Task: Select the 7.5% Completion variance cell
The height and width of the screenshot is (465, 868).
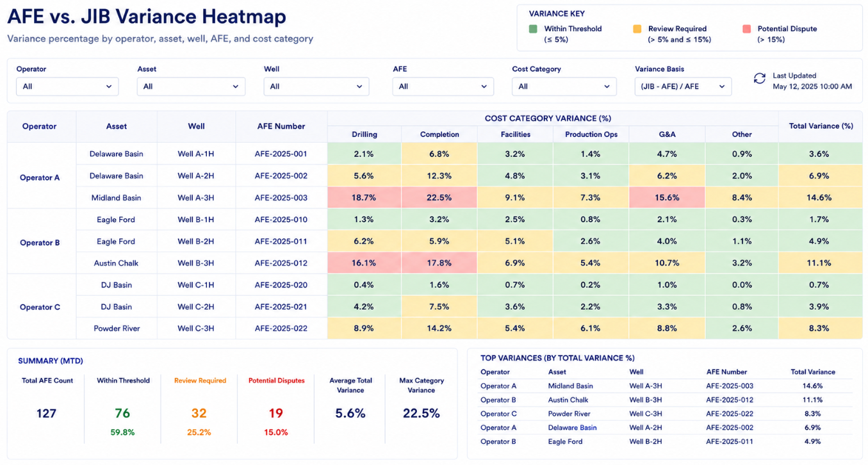Action: click(x=439, y=307)
